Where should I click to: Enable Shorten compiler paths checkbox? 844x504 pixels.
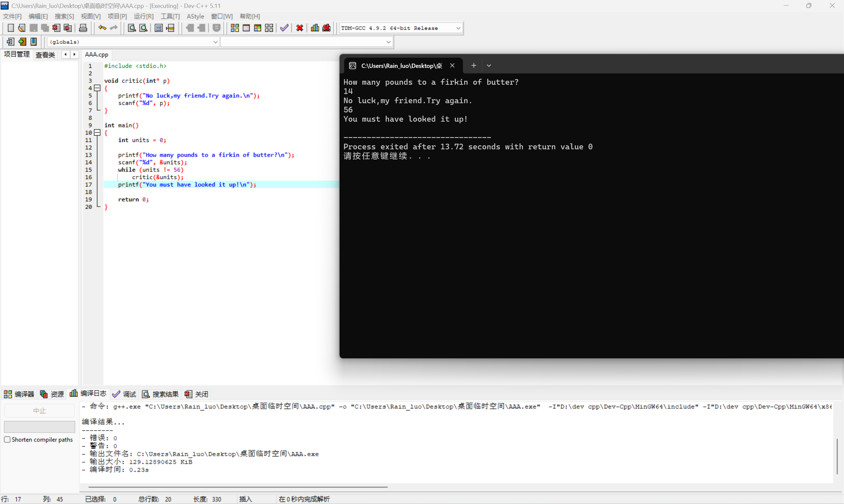(7, 439)
